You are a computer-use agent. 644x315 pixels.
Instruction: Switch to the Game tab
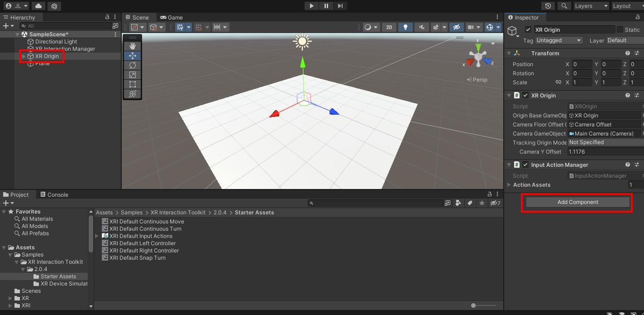click(172, 17)
